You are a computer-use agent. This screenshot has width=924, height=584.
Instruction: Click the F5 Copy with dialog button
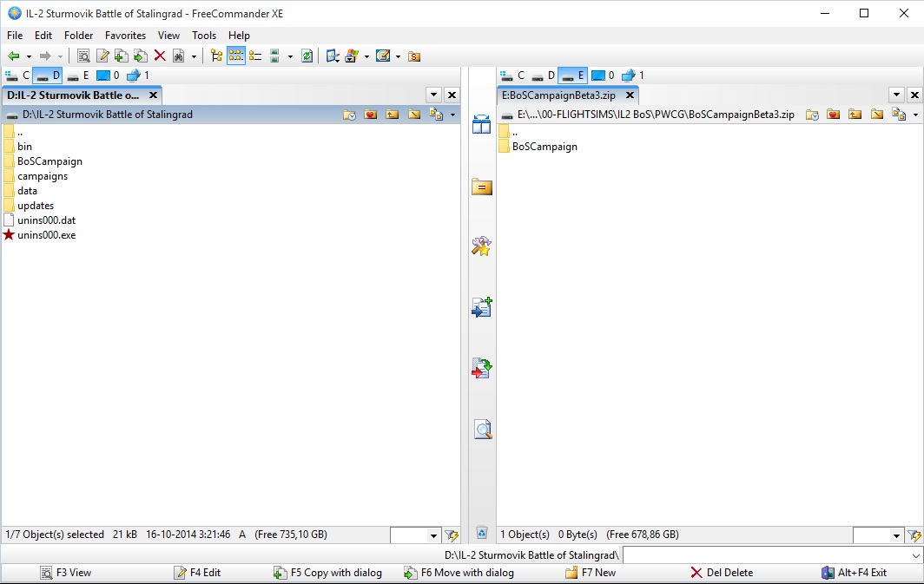point(327,572)
